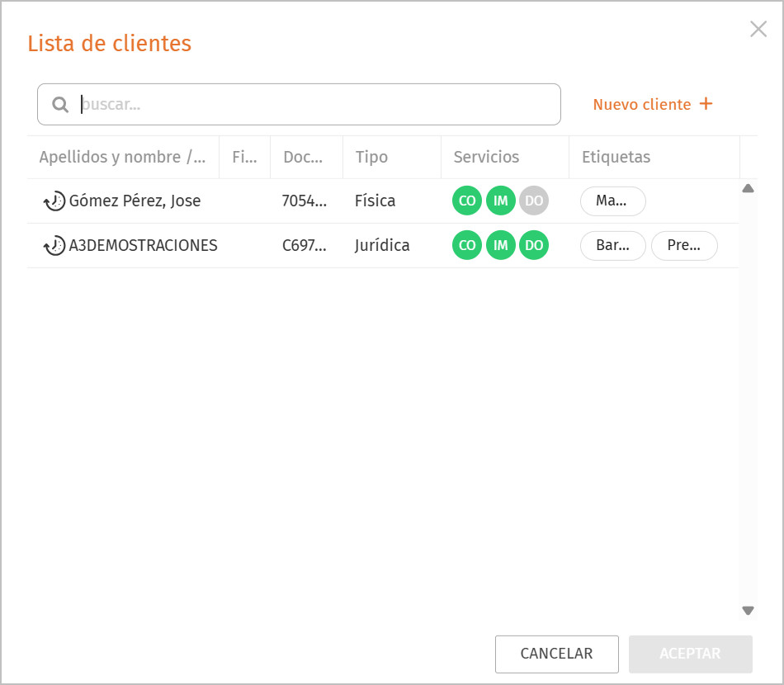Click the Física type cell

(x=375, y=201)
